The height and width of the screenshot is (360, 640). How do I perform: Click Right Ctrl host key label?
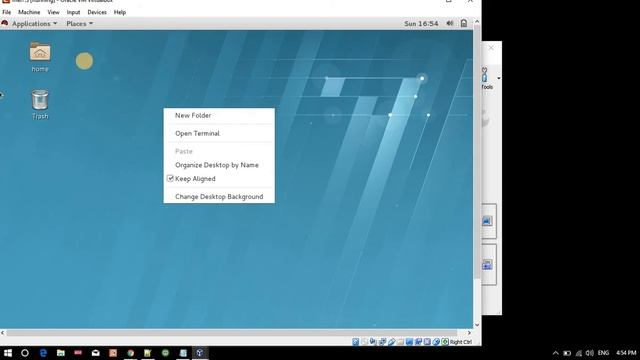(x=461, y=342)
